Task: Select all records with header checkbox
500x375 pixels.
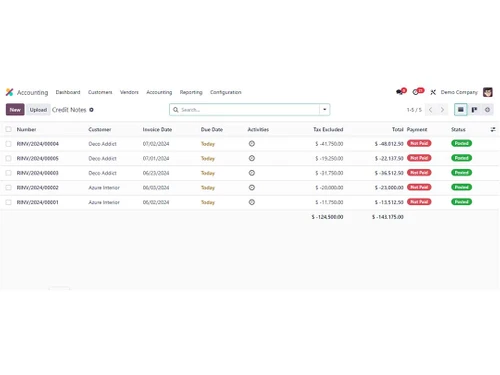Action: pyautogui.click(x=9, y=129)
